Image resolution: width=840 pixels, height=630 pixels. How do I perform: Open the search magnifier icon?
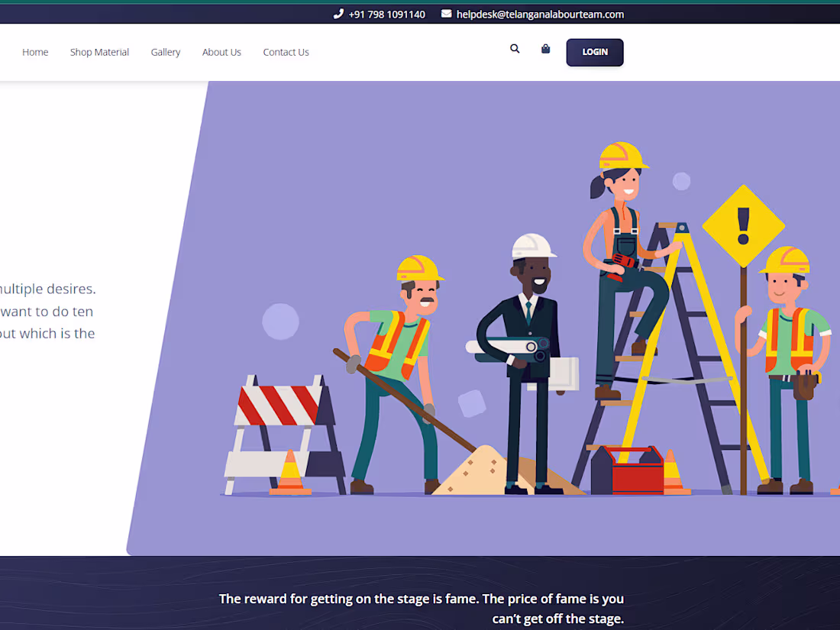coord(515,48)
